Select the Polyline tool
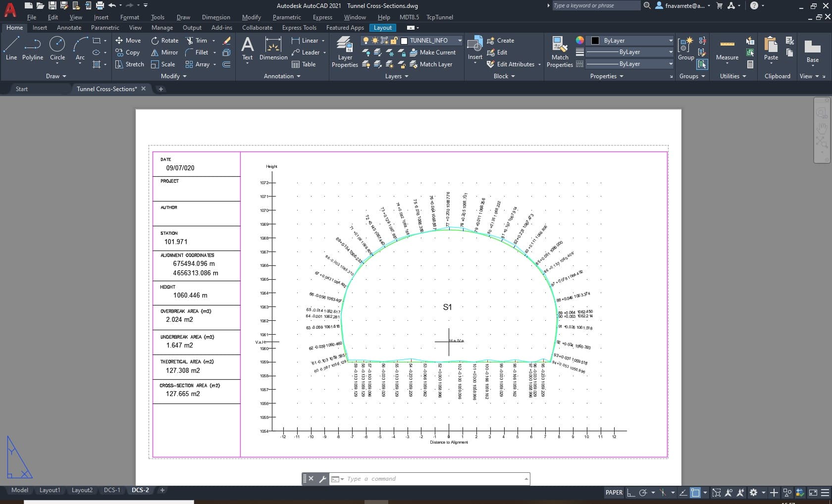Image resolution: width=832 pixels, height=504 pixels. [33, 49]
